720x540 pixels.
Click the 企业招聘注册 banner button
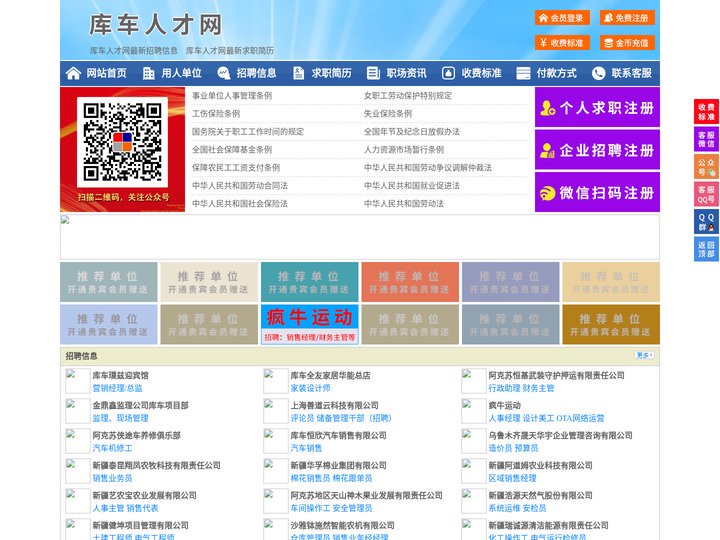597,150
